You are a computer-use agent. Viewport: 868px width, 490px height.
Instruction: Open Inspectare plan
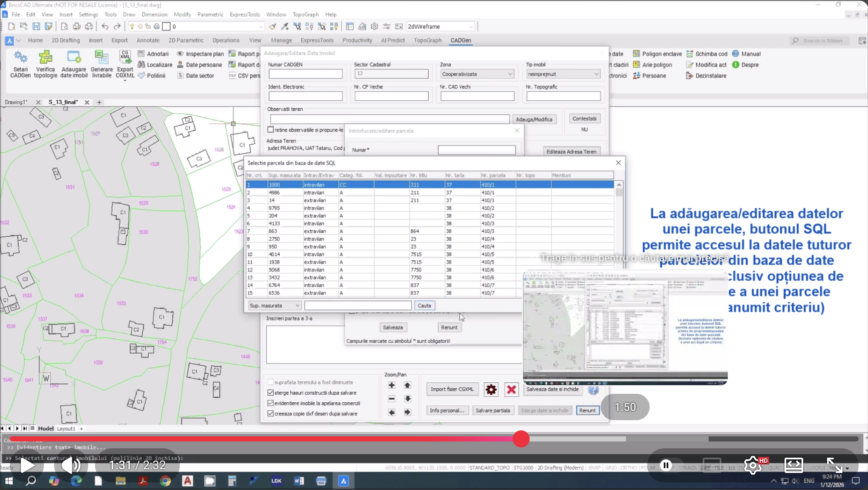pos(200,54)
